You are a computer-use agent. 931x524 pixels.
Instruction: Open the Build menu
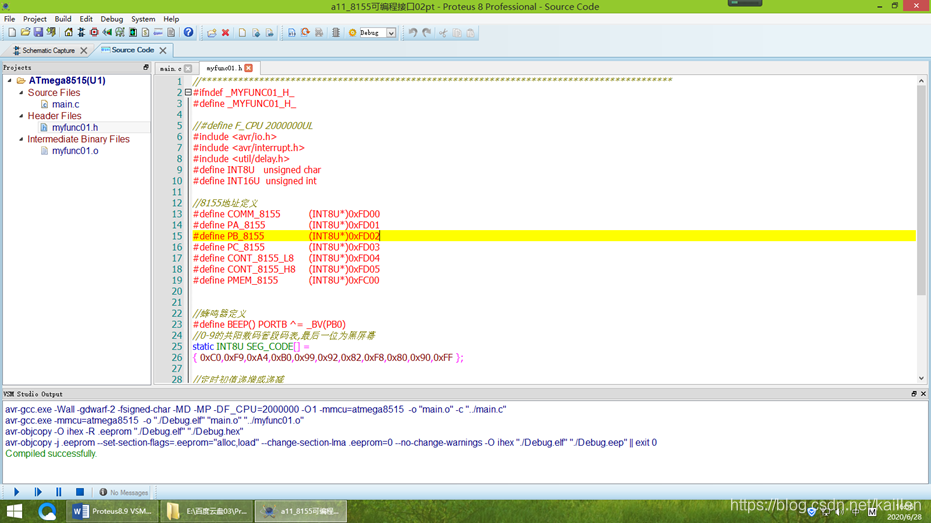tap(63, 19)
